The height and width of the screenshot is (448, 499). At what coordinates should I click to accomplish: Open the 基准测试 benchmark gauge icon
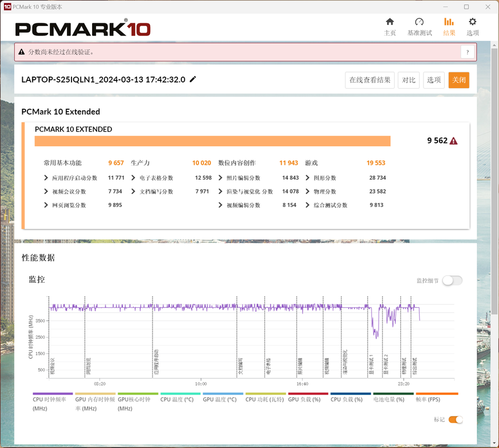coord(420,22)
